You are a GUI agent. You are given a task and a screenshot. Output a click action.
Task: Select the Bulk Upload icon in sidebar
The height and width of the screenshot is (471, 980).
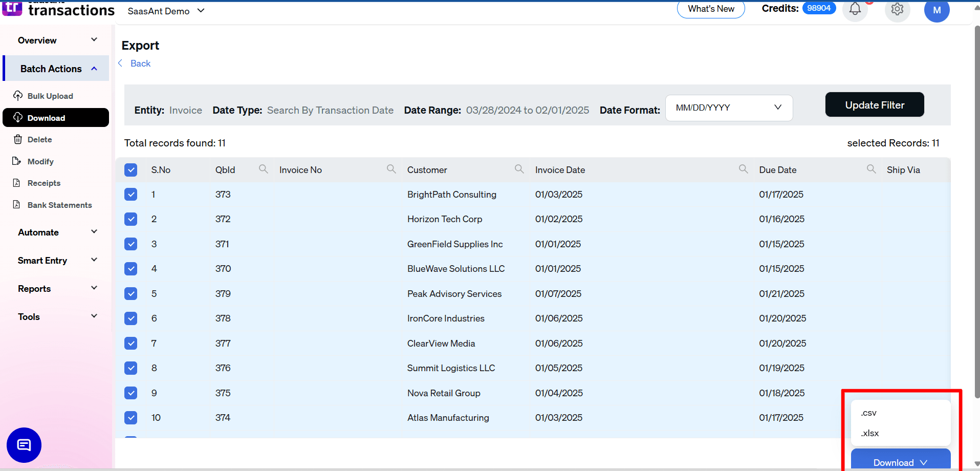(18, 96)
